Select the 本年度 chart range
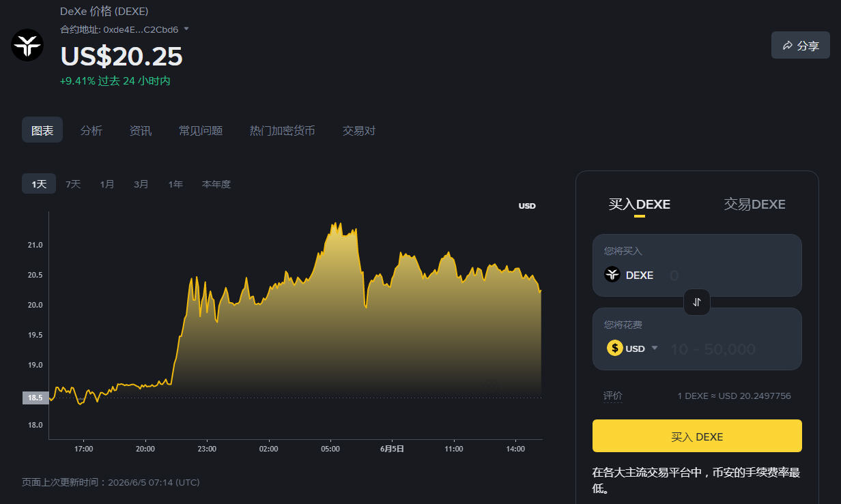Image resolution: width=841 pixels, height=504 pixels. point(216,184)
